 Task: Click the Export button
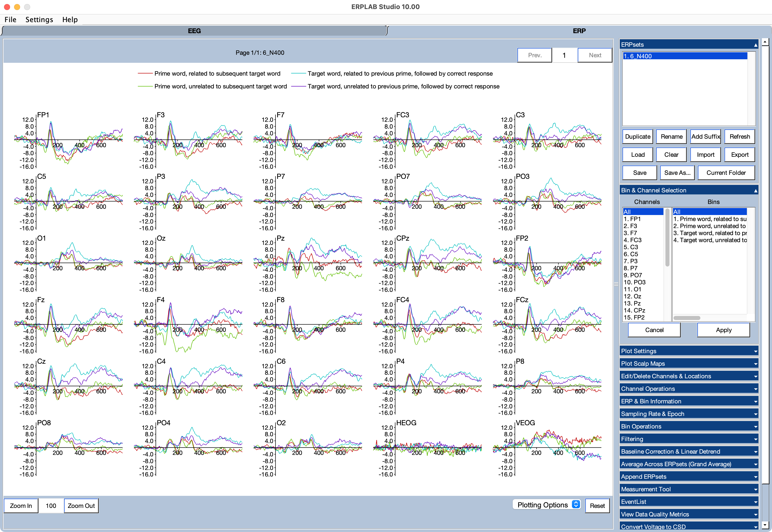[740, 154]
